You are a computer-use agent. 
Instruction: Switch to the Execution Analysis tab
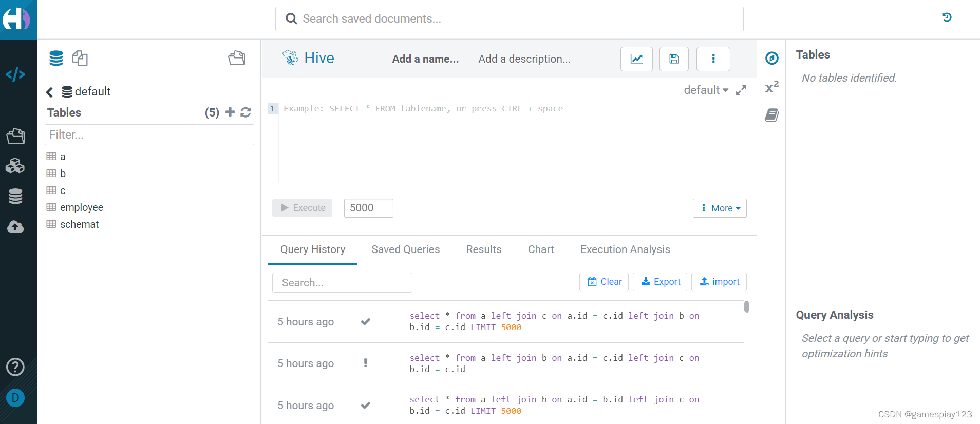tap(625, 249)
